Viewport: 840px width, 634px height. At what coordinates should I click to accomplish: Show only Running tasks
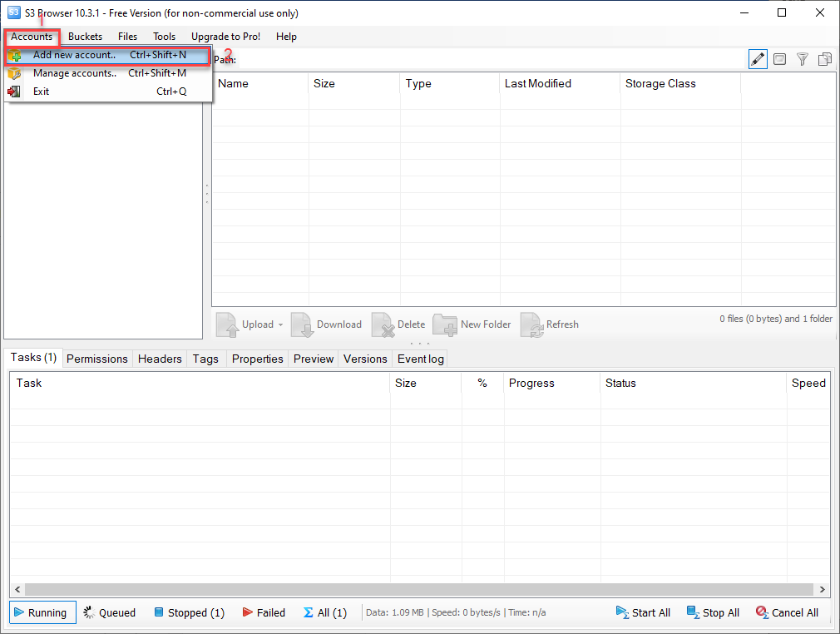click(42, 612)
